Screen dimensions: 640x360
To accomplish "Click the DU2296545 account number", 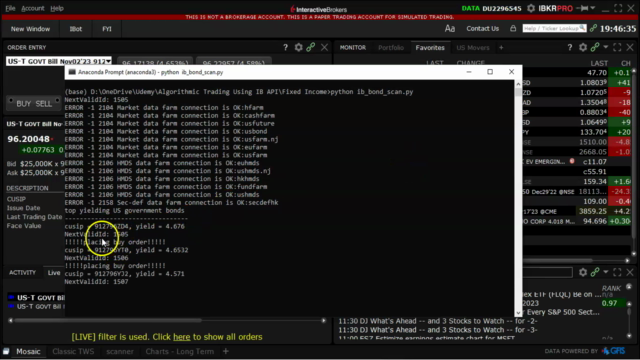I will [x=502, y=8].
